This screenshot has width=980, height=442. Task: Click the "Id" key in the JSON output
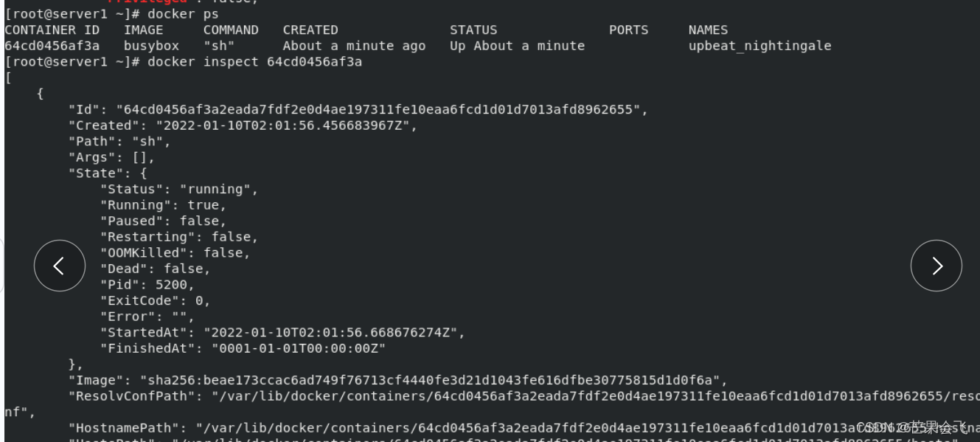[x=83, y=110]
